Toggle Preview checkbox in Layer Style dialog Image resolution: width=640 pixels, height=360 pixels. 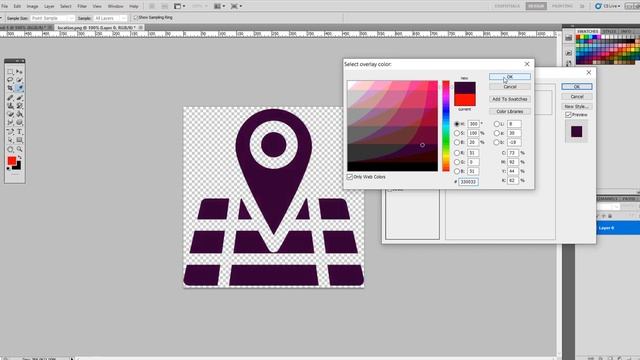pyautogui.click(x=568, y=115)
